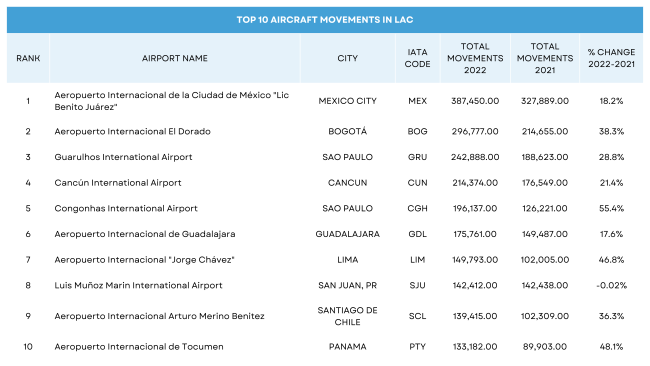Click the AIRPORT NAME column header

pyautogui.click(x=175, y=58)
